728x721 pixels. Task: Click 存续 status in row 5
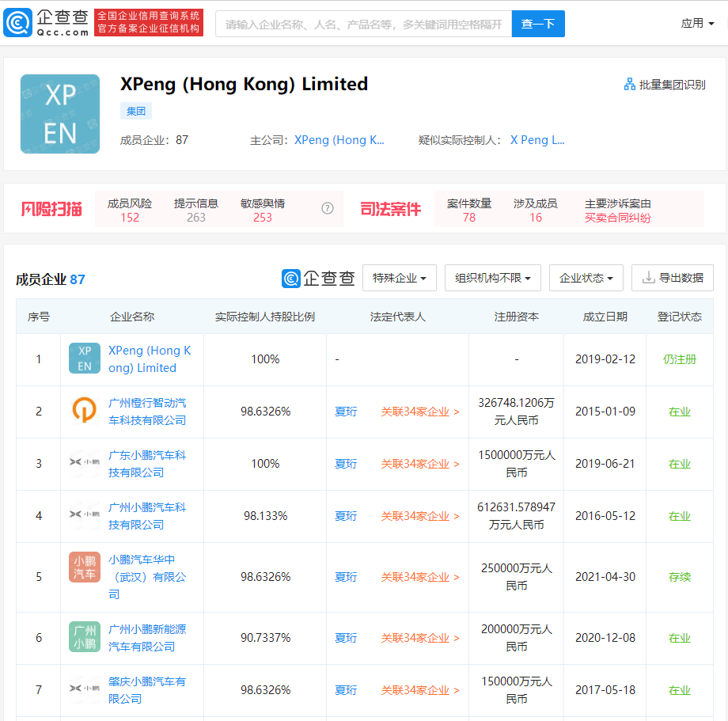[x=679, y=577]
